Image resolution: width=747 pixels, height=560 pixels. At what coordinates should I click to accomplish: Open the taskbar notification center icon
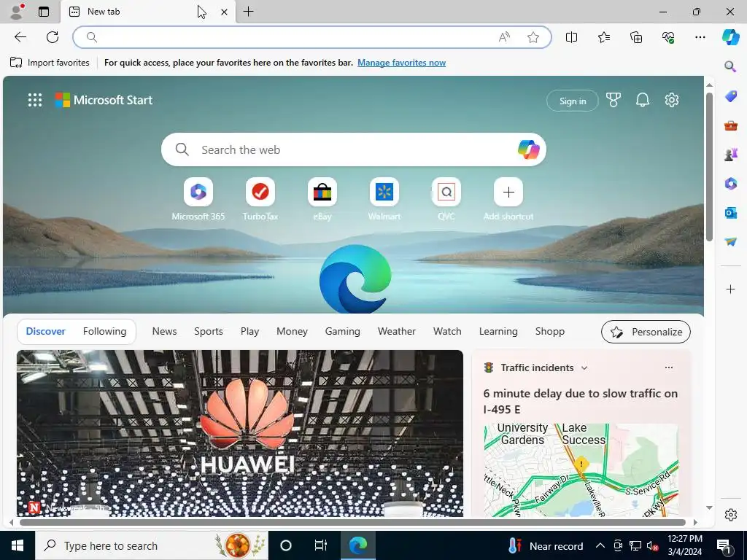coord(724,545)
